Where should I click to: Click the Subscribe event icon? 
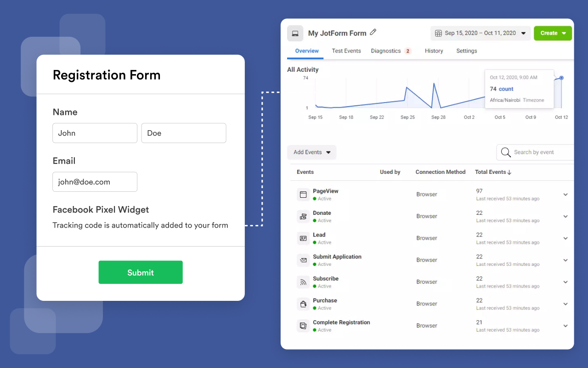pos(303,282)
